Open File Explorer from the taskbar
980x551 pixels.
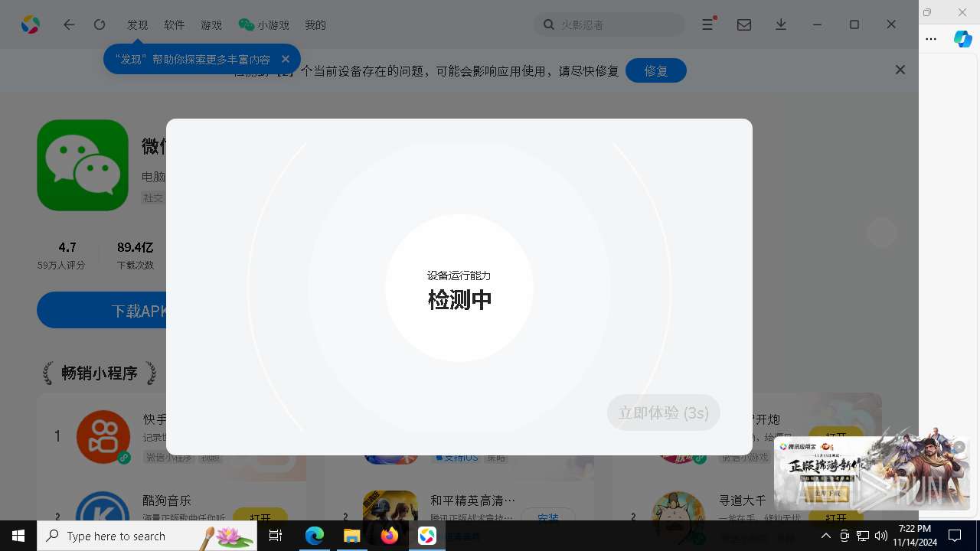point(351,536)
